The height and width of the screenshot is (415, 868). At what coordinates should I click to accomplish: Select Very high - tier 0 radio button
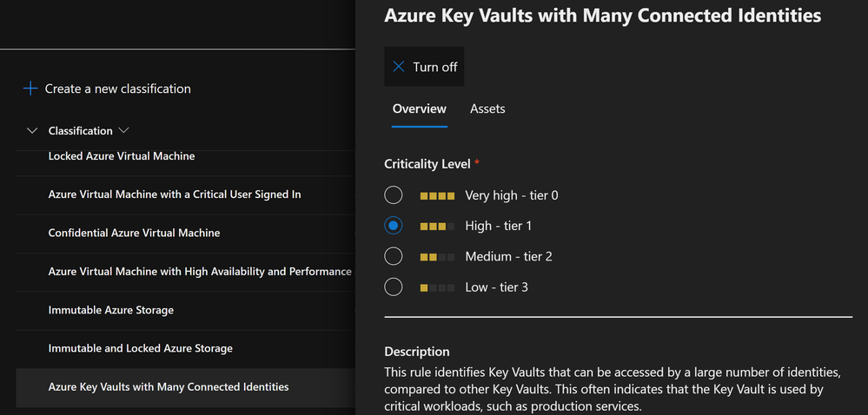click(394, 195)
